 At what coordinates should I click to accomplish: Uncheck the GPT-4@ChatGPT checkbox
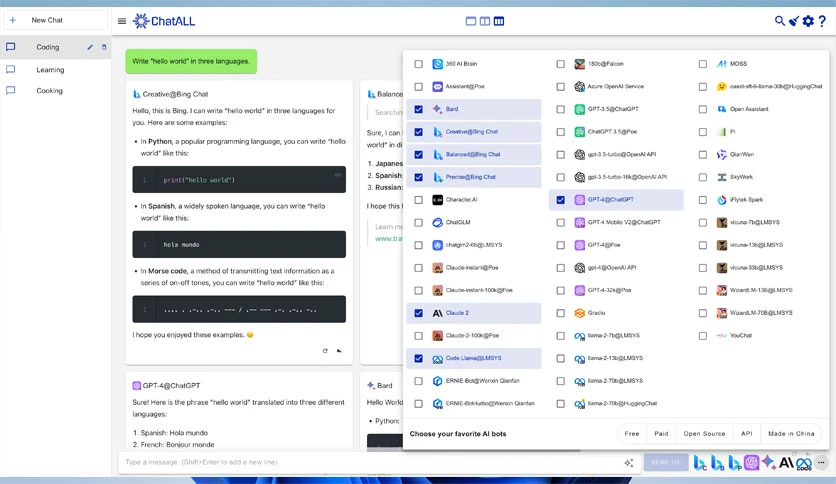tap(560, 200)
